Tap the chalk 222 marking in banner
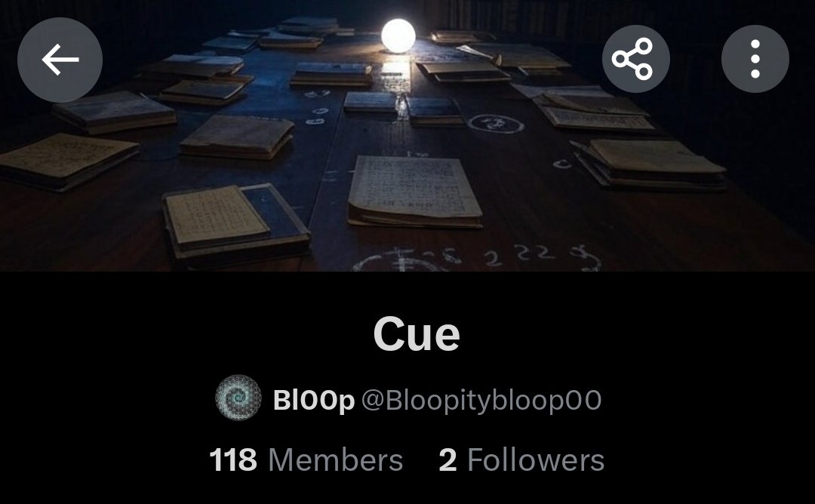Image resolution: width=815 pixels, height=504 pixels. (518, 254)
